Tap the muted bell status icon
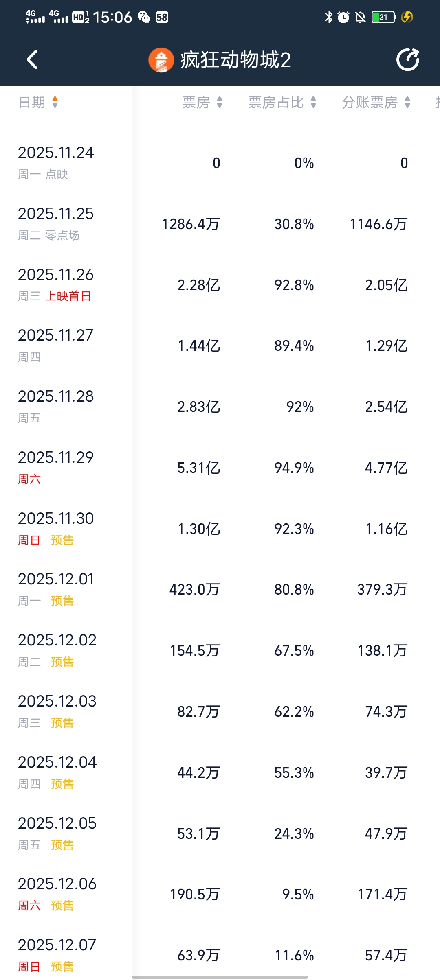This screenshot has width=440, height=980. tap(360, 17)
